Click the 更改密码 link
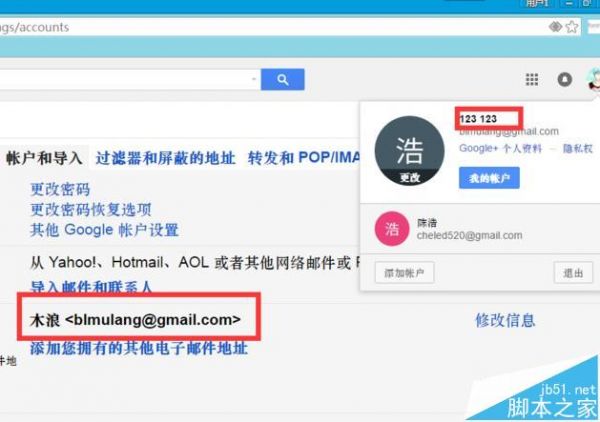The width and height of the screenshot is (600, 422). pos(60,189)
